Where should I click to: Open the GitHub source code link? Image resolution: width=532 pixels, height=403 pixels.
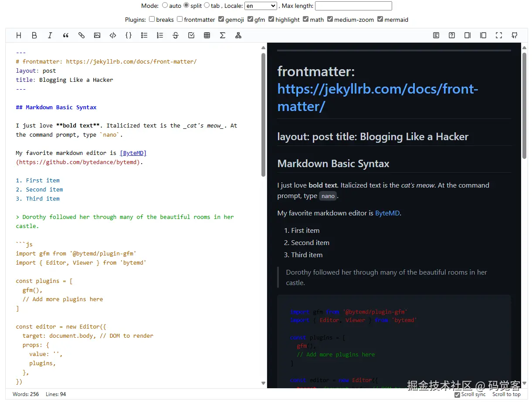coord(515,35)
